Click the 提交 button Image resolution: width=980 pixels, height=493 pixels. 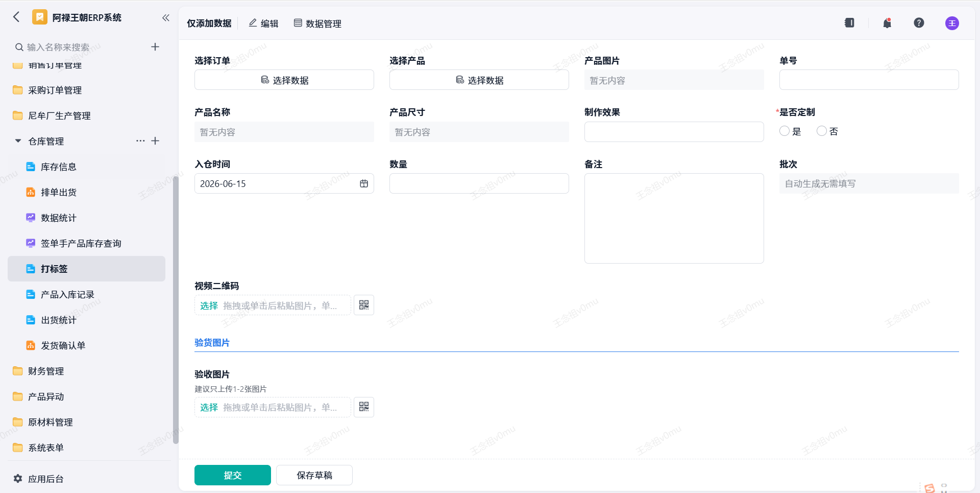(x=233, y=475)
